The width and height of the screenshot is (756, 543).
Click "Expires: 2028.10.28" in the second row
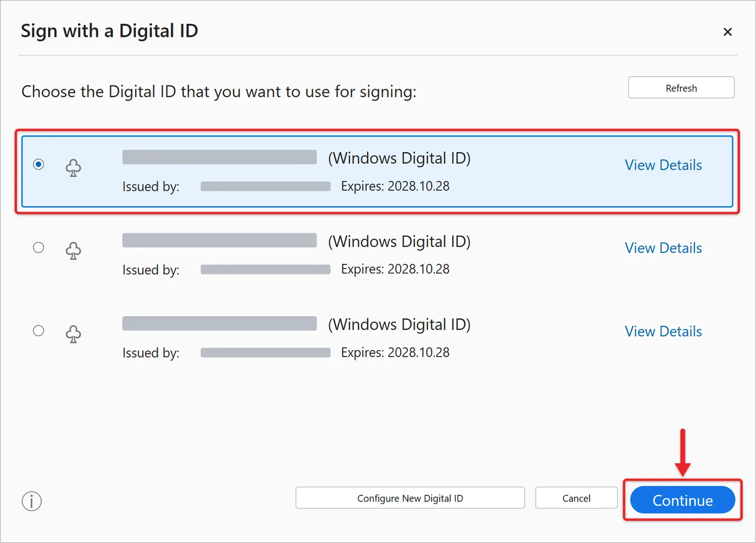395,269
